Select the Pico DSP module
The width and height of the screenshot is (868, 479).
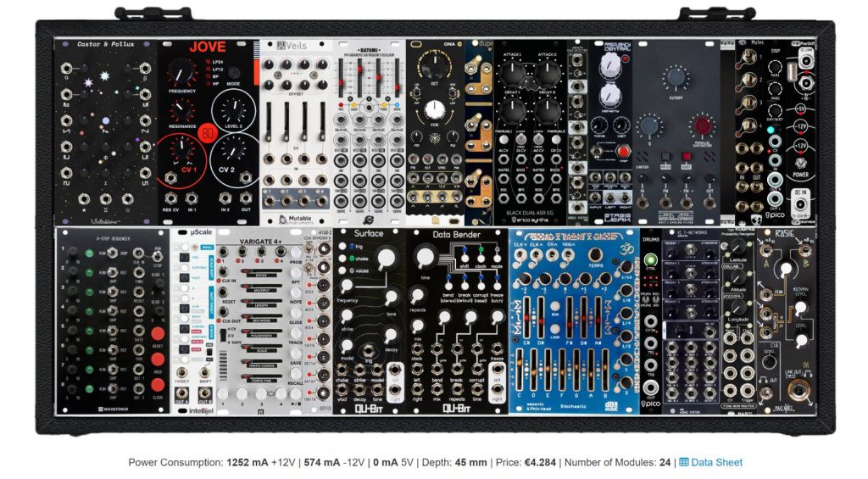[x=775, y=132]
